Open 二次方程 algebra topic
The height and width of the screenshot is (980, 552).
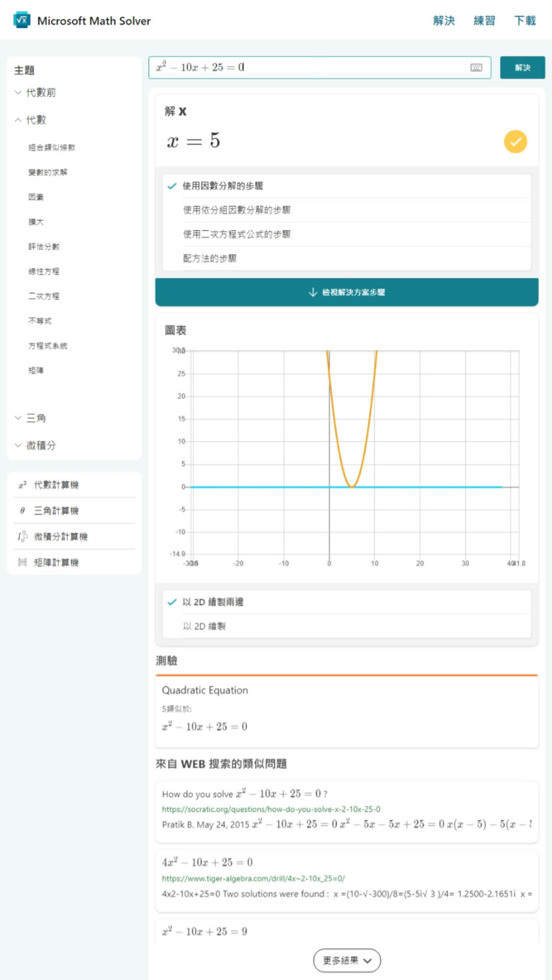point(44,296)
